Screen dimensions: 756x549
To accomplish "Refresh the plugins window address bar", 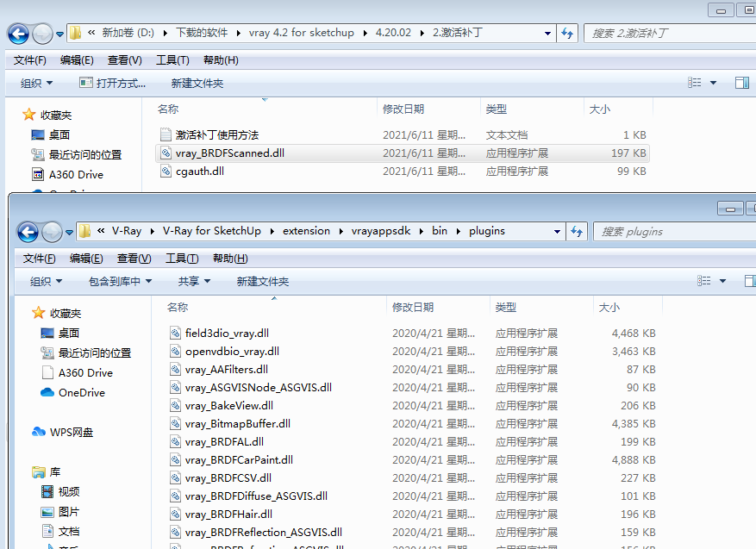I will coord(577,231).
